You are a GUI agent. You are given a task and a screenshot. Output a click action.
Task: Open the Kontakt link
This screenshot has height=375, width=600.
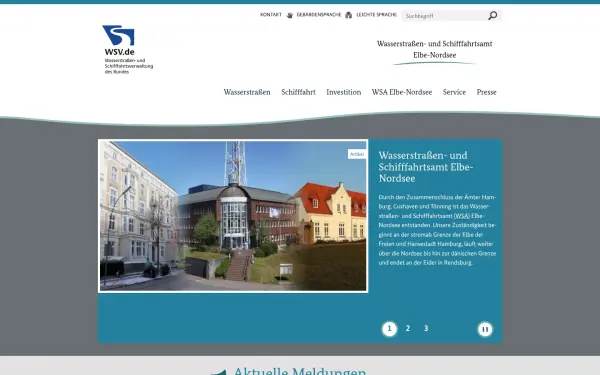271,15
